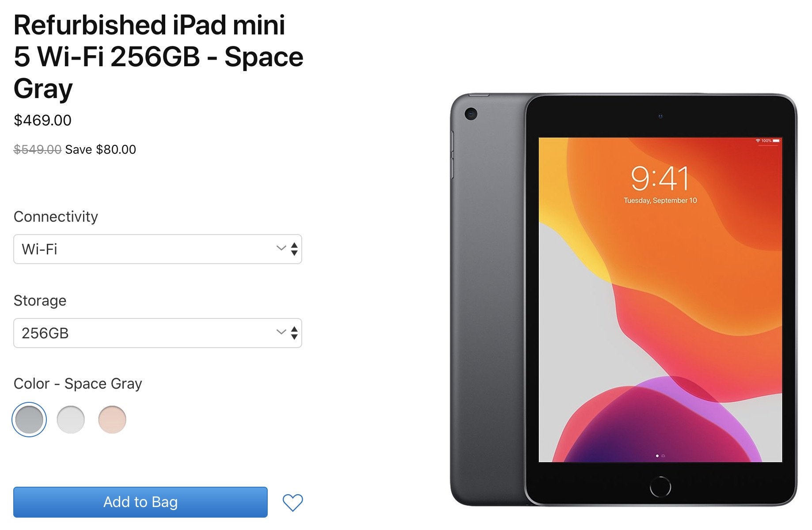Click the struck-through $549.00 original price
The height and width of the screenshot is (530, 812).
[38, 149]
